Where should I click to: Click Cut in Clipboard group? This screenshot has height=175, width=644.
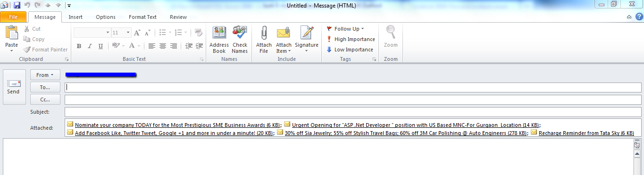(32, 29)
